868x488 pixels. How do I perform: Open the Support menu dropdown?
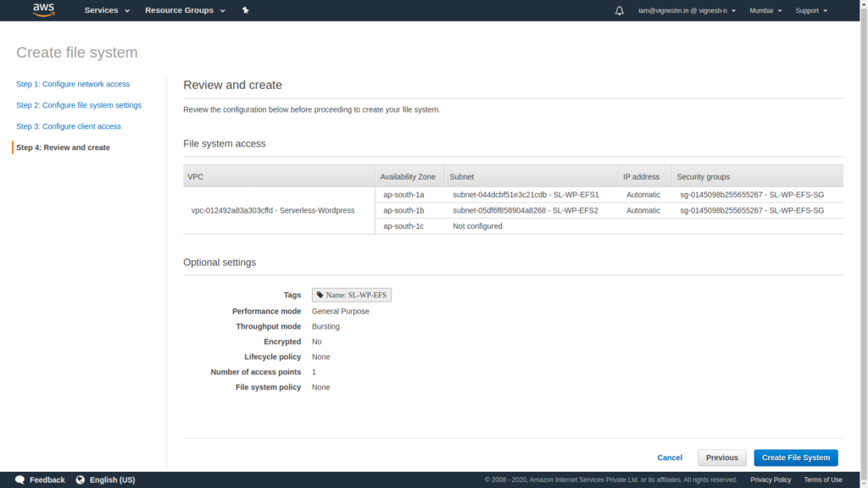(811, 10)
